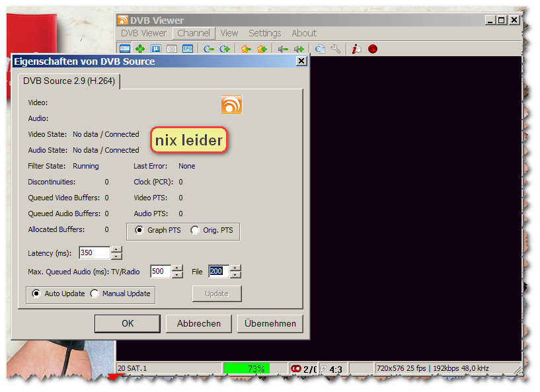Click the File 200 input field
540x392 pixels.
click(219, 272)
